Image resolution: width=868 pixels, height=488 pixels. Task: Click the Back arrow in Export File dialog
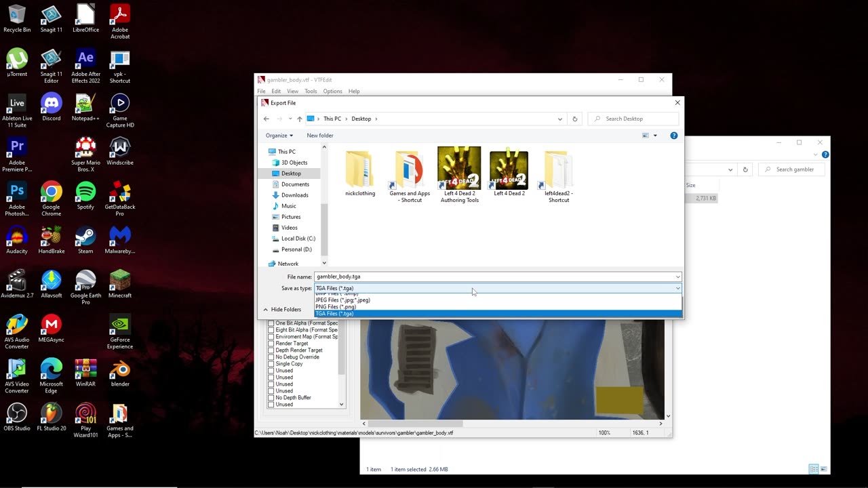[266, 119]
